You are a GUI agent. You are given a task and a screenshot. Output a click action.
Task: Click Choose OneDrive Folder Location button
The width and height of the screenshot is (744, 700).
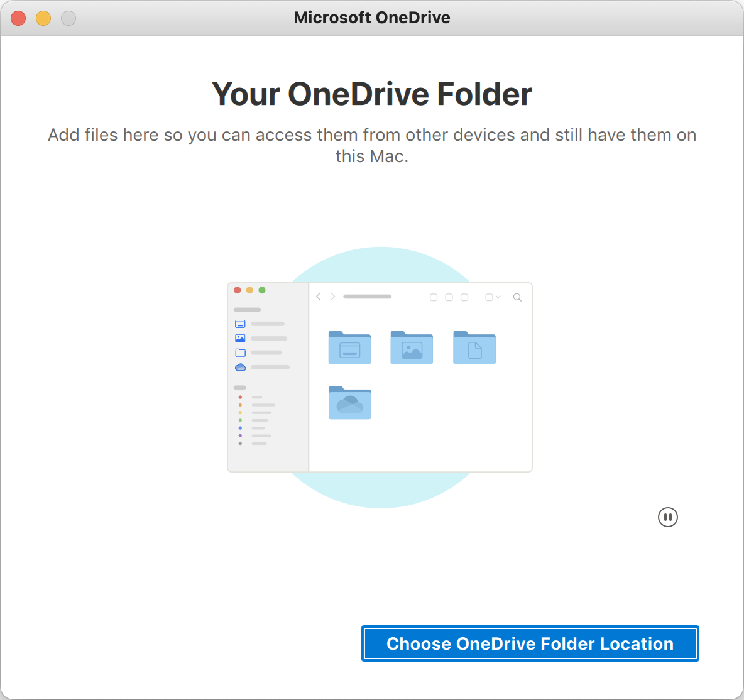click(x=530, y=643)
